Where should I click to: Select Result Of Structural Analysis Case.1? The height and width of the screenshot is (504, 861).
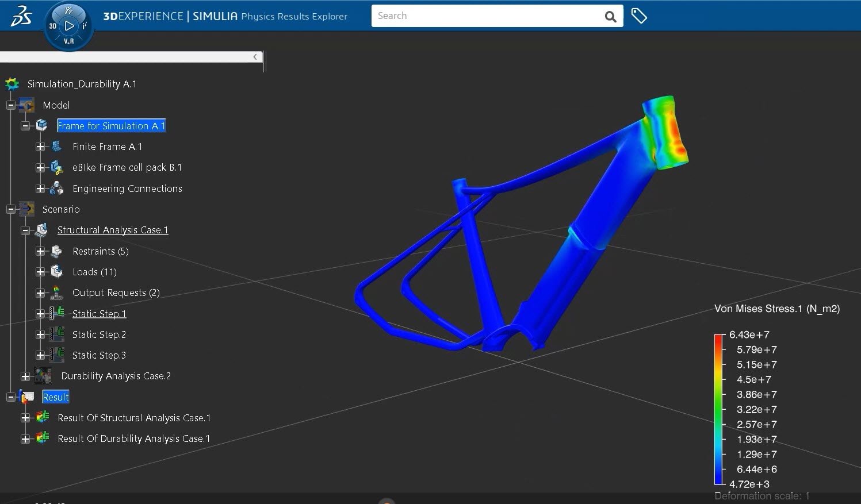134,418
